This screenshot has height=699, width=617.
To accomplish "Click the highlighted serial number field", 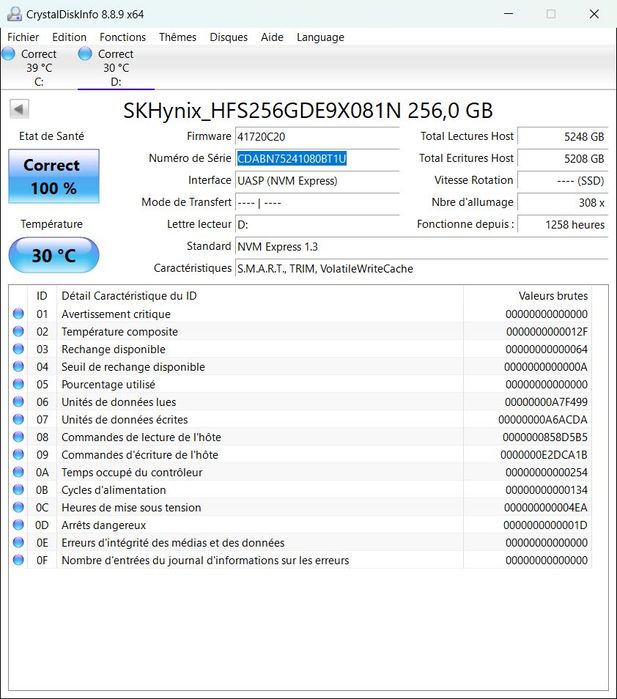I will (317, 158).
